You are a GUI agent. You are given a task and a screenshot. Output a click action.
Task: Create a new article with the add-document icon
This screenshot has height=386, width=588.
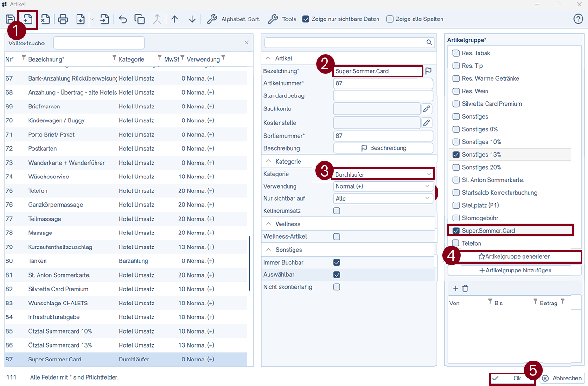27,19
